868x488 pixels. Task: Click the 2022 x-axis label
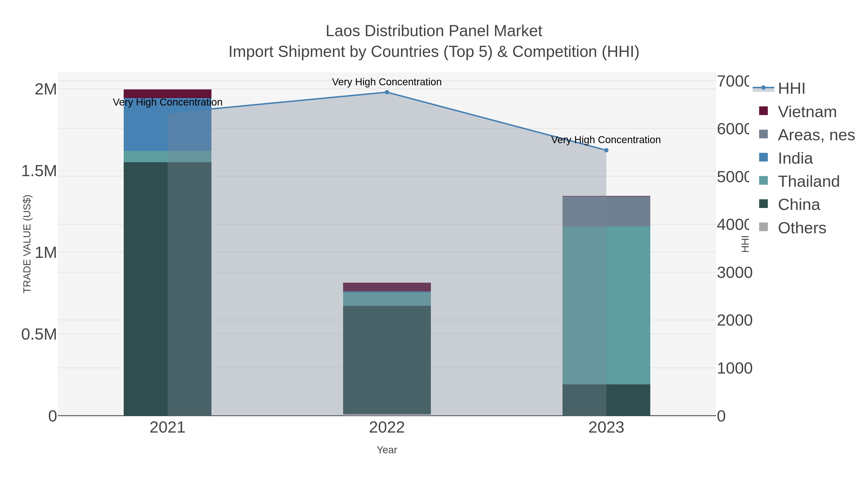click(387, 428)
